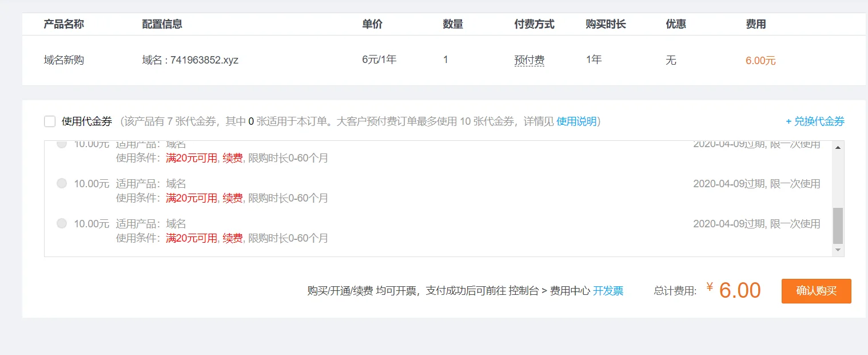Image resolution: width=868 pixels, height=355 pixels.
Task: Select the middle 10.00元 voucher radio button
Action: (x=62, y=183)
